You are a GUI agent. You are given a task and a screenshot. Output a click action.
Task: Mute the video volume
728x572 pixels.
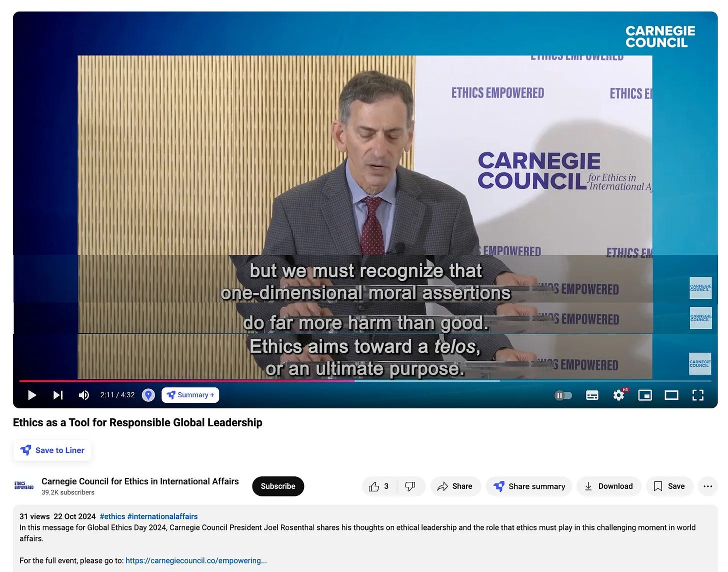[83, 395]
